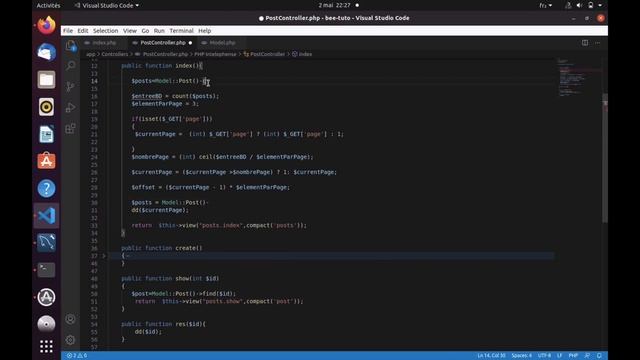640x360 pixels.
Task: Open the Accounts icon in activity bar
Action: (71, 319)
